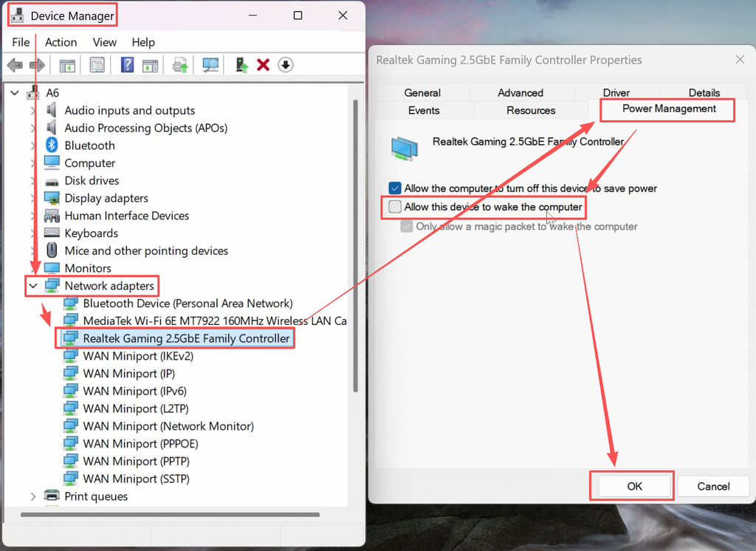Collapse the A6 root node
Screen dimensions: 756x551
[x=15, y=92]
